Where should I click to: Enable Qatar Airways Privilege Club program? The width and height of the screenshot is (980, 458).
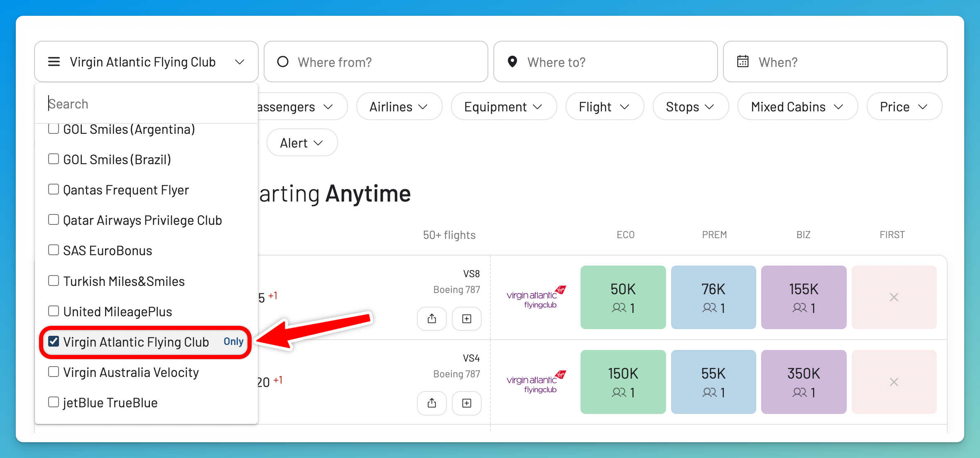click(x=54, y=219)
